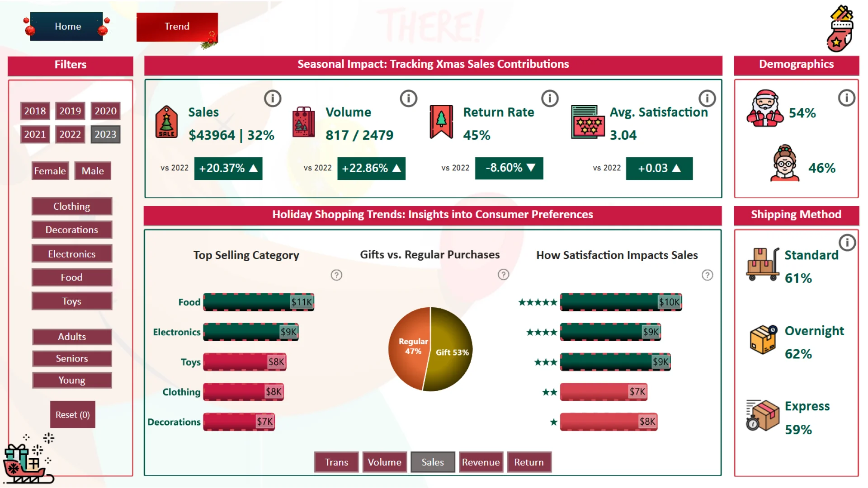Open the Sales KPI info icon
The width and height of the screenshot is (868, 488).
point(273,99)
